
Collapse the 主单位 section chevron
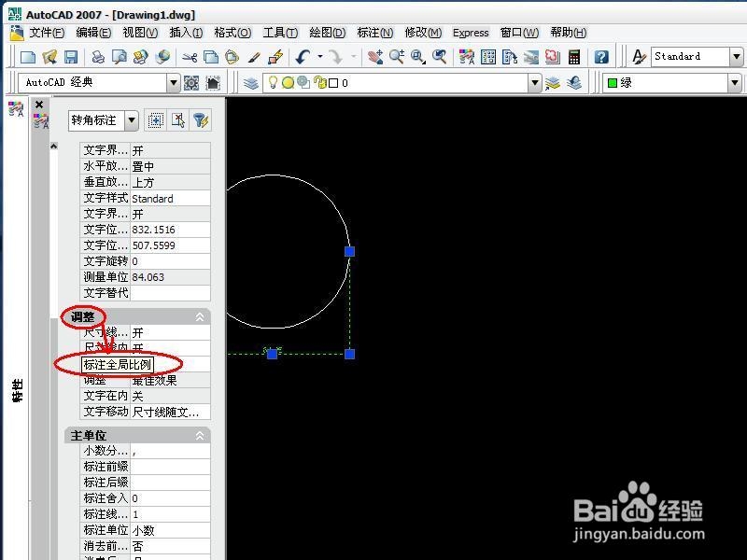pyautogui.click(x=200, y=435)
